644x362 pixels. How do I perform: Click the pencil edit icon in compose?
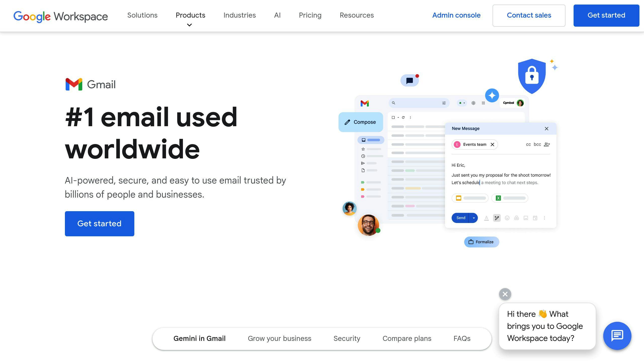point(348,122)
